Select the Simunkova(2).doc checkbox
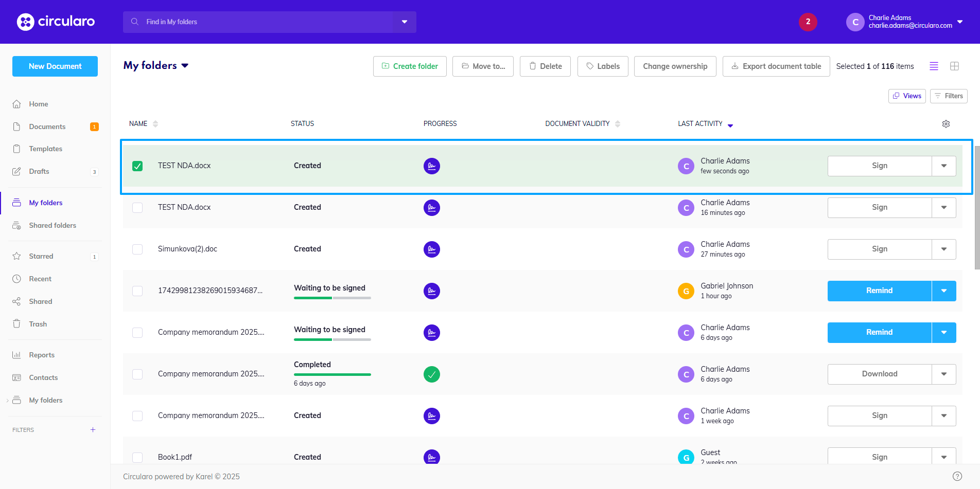The height and width of the screenshot is (489, 980). pyautogui.click(x=137, y=249)
